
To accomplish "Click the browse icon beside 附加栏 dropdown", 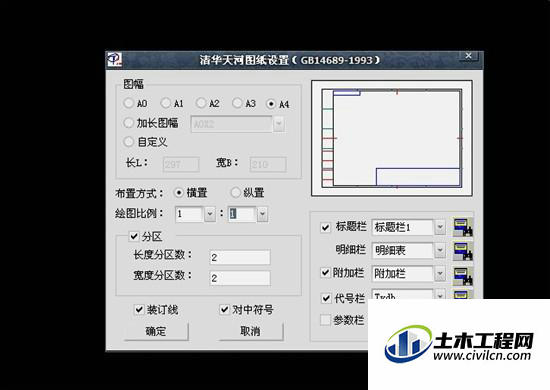I will point(463,276).
